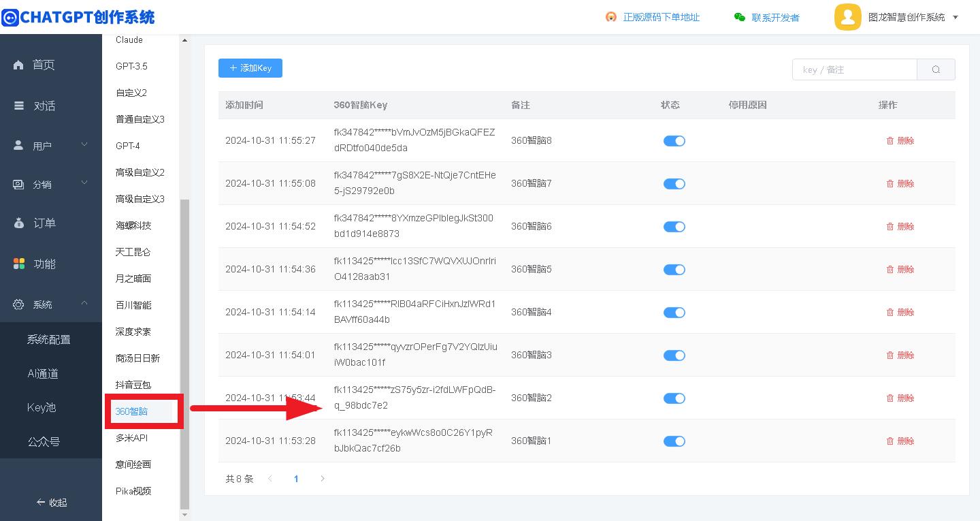Screen dimensions: 980x521
Task: Click trash icon for 360智脑3 row
Action: click(x=890, y=356)
